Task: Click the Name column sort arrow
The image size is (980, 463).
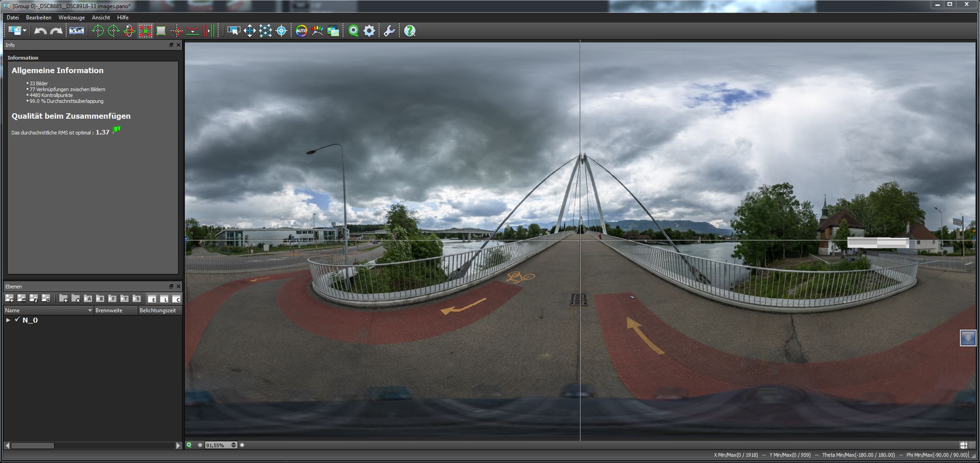Action: [90, 310]
